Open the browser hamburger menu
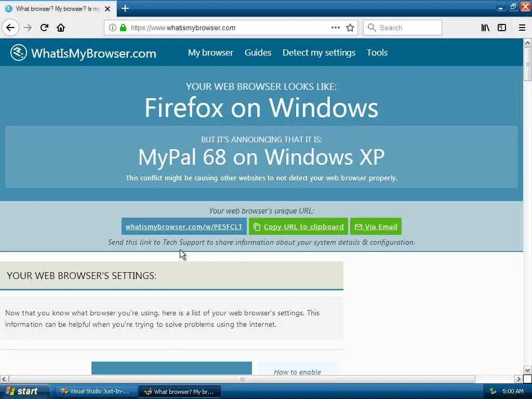 click(522, 28)
